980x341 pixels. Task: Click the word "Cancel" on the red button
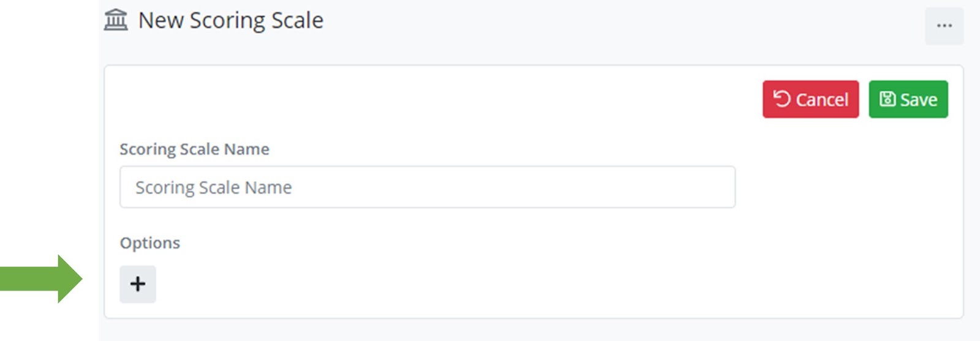click(822, 100)
